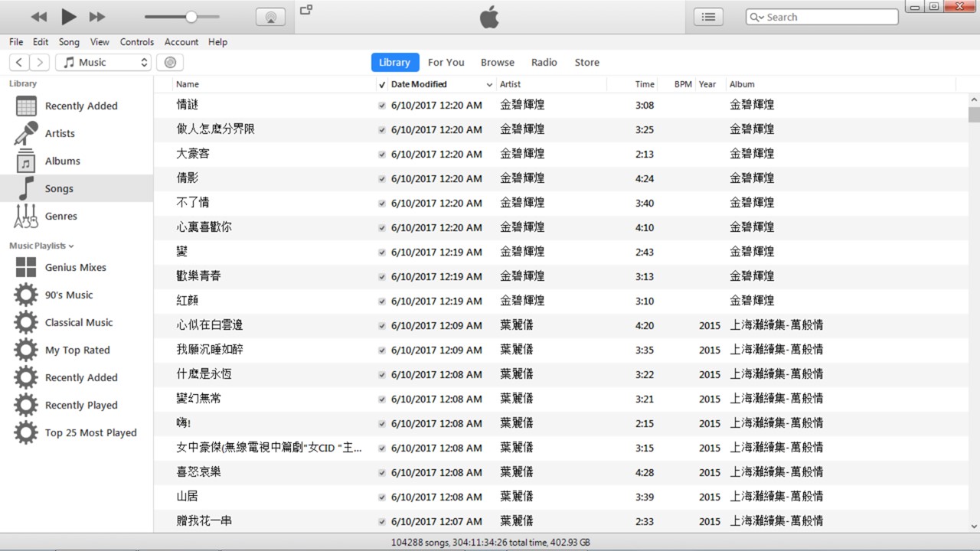Image resolution: width=980 pixels, height=551 pixels.
Task: Click status bar showing 104288 songs
Action: click(490, 543)
